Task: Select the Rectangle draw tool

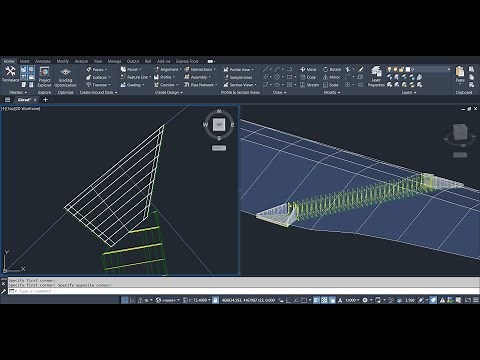Action: coord(289,77)
